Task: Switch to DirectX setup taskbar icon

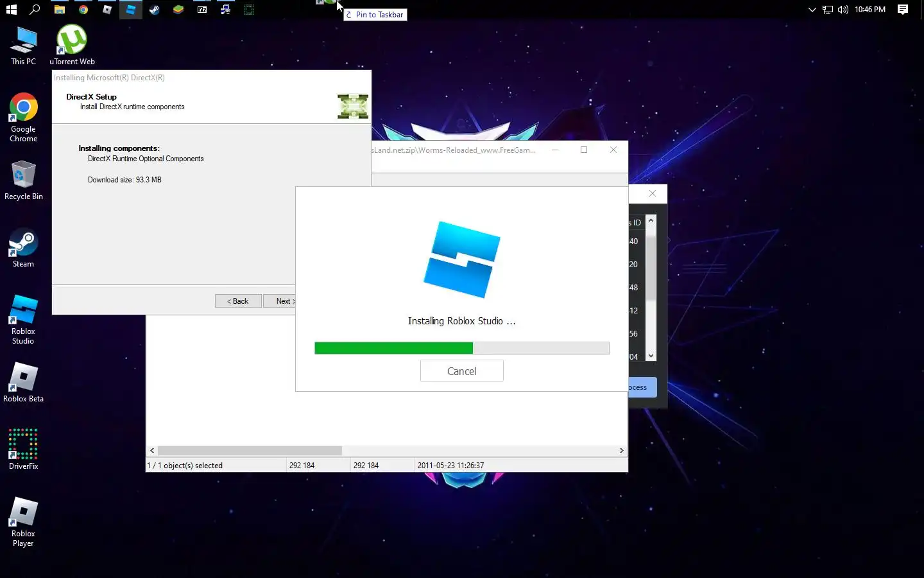Action: 225,10
